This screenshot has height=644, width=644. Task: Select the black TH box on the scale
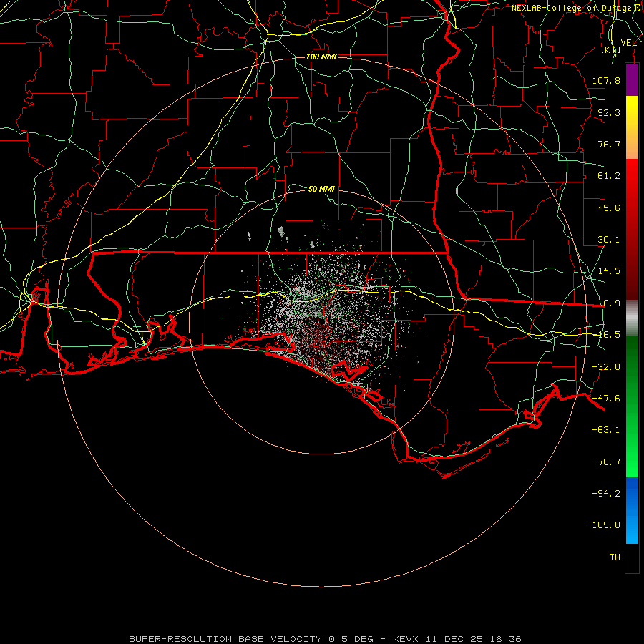pos(632,558)
